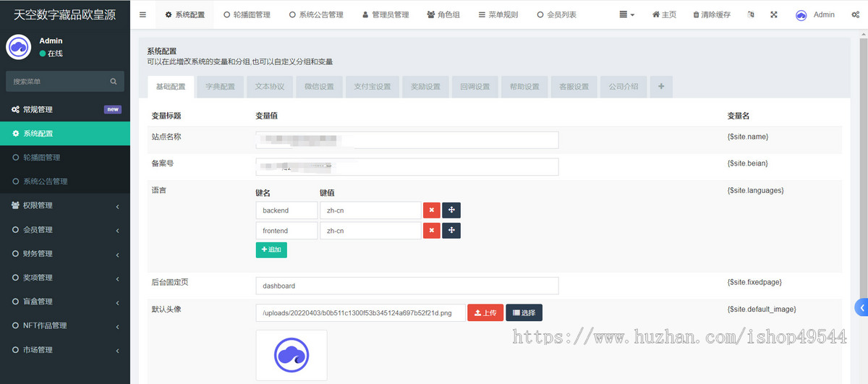This screenshot has height=384, width=868.
Task: Collapse 常规管理 menu group
Action: point(65,109)
